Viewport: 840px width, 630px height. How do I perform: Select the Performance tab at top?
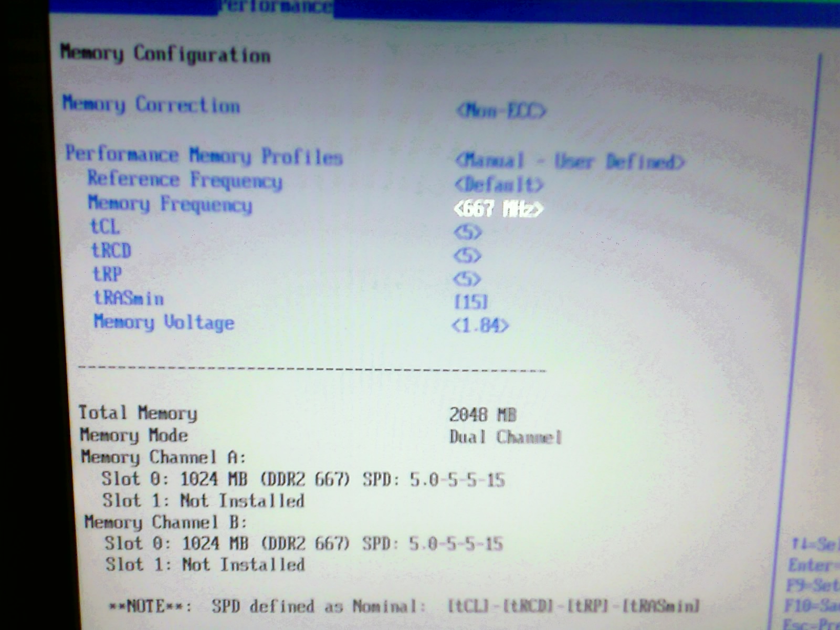pos(276,7)
